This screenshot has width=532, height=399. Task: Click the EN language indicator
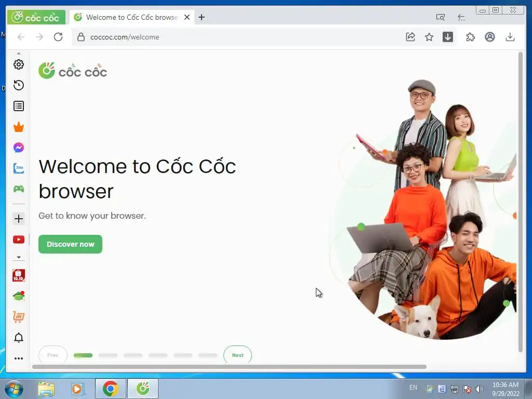[x=413, y=388]
